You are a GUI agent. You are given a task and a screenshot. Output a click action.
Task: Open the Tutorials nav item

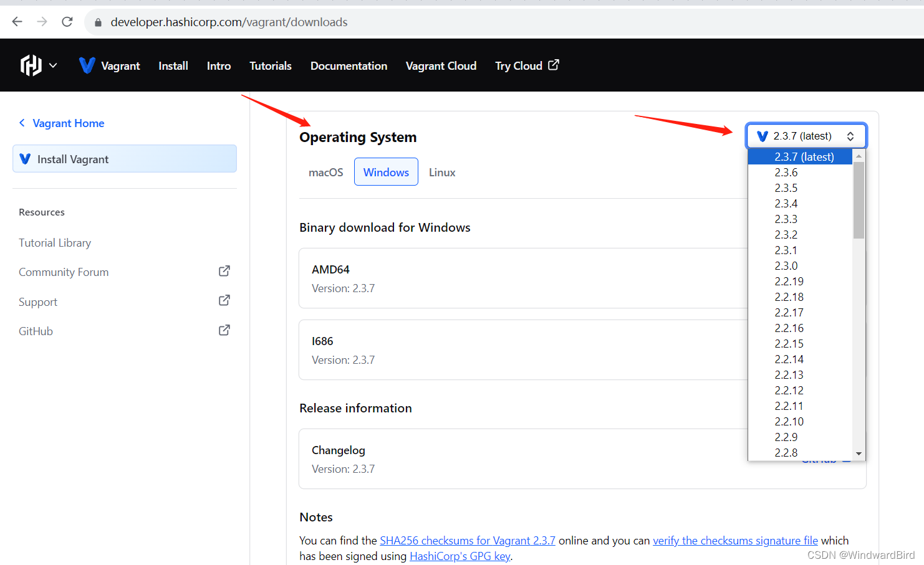(271, 65)
